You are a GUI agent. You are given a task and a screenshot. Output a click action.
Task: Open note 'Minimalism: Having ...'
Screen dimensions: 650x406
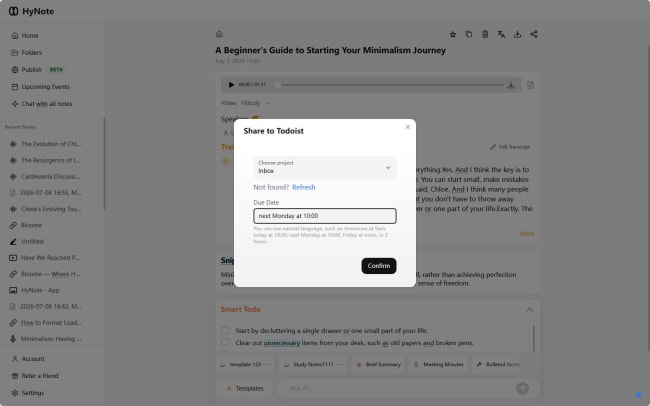tap(46, 339)
